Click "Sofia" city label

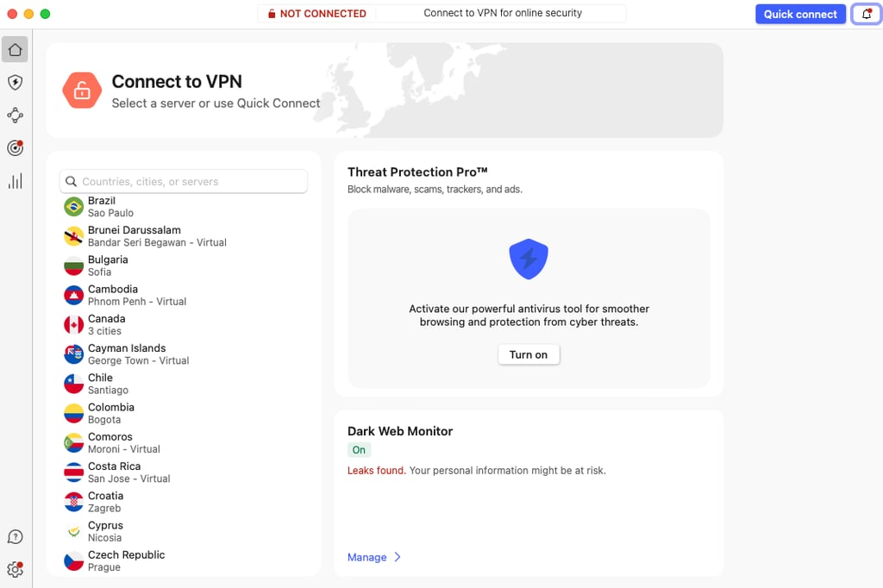(x=100, y=272)
